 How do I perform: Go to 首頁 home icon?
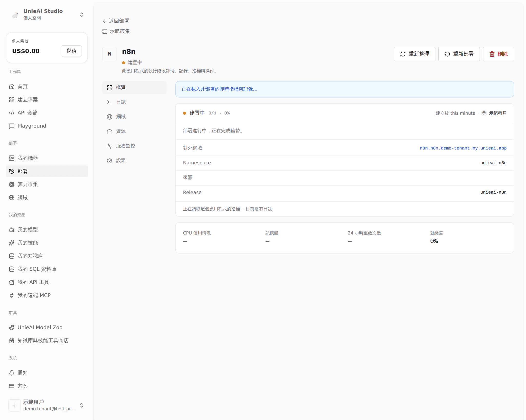point(12,86)
